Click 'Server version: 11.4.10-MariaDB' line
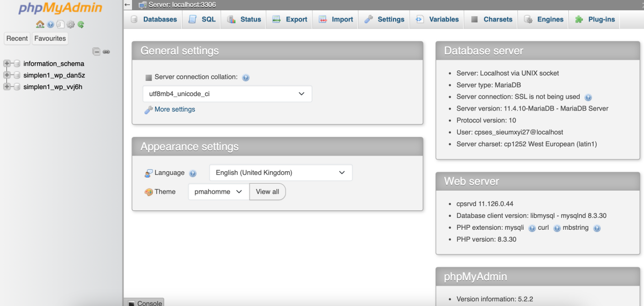The image size is (644, 306). pos(532,108)
